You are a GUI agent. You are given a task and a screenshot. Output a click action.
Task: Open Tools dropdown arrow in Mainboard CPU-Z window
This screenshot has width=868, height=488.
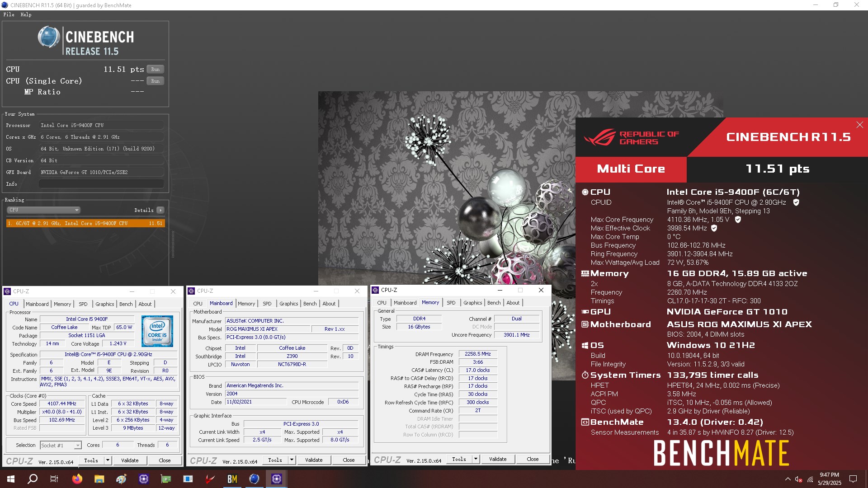(292, 460)
